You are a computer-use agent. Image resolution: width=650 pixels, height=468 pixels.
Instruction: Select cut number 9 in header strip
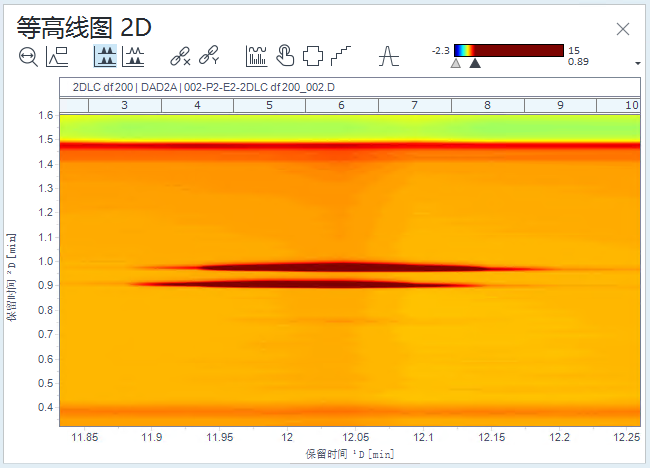click(x=560, y=105)
